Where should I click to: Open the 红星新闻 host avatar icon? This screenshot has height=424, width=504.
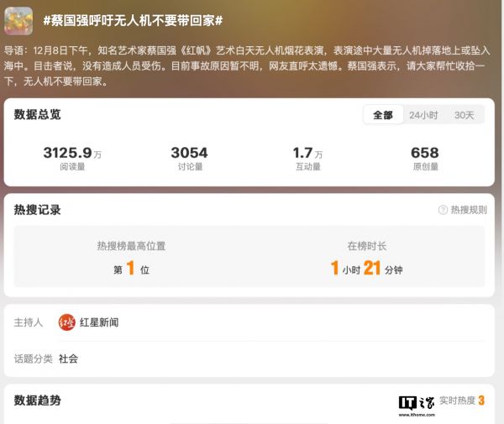[67, 322]
